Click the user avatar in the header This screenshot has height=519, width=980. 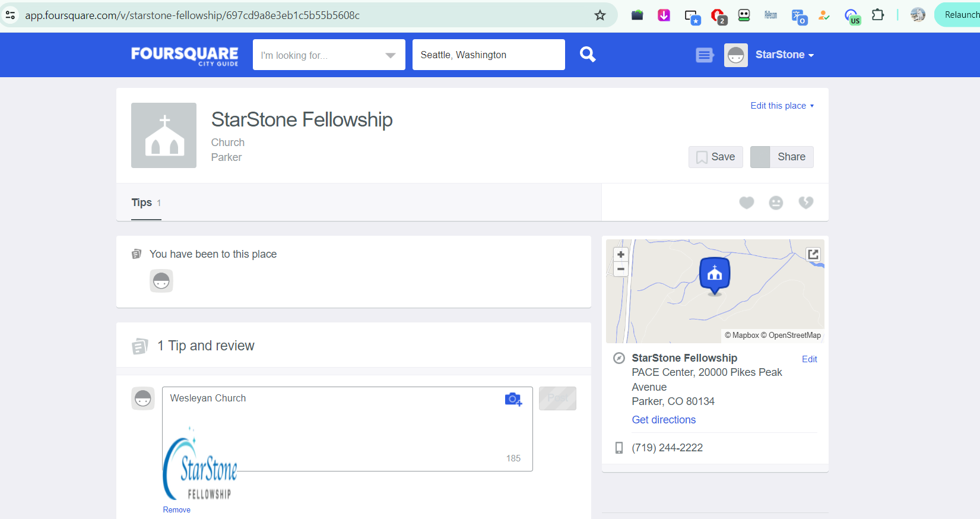736,55
